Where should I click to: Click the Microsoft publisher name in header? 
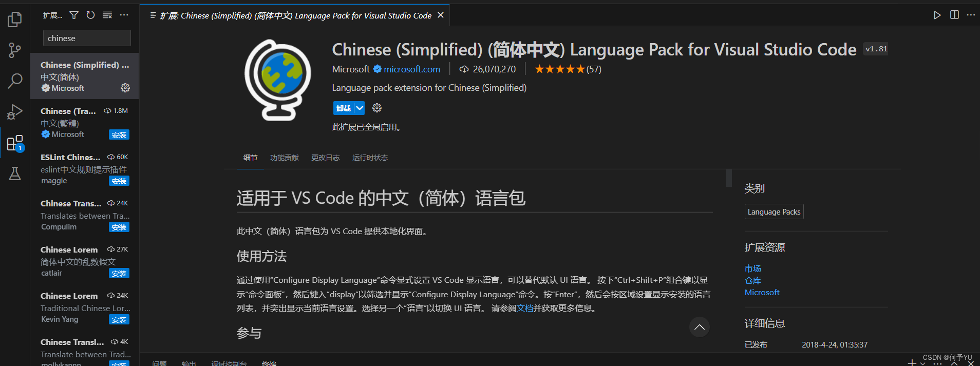351,69
